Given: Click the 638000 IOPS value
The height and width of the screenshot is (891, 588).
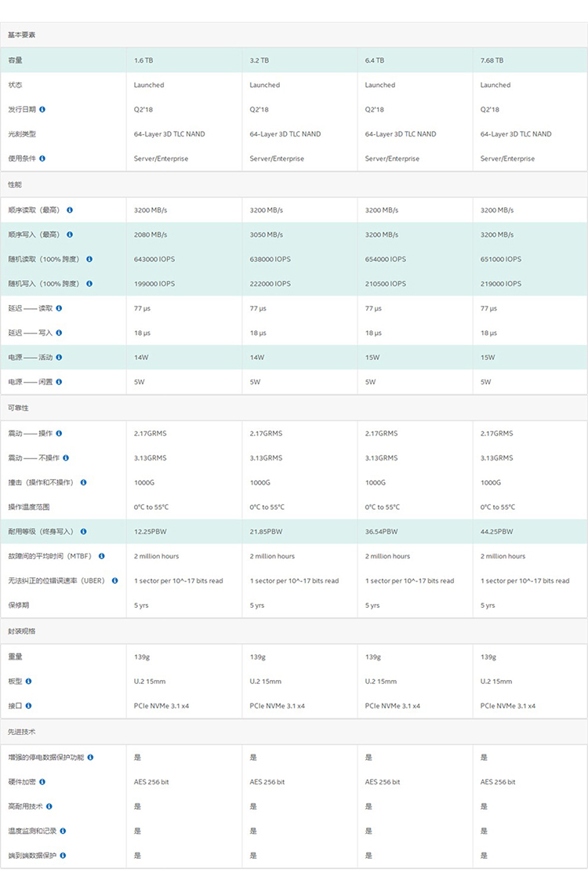Looking at the screenshot, I should point(270,259).
